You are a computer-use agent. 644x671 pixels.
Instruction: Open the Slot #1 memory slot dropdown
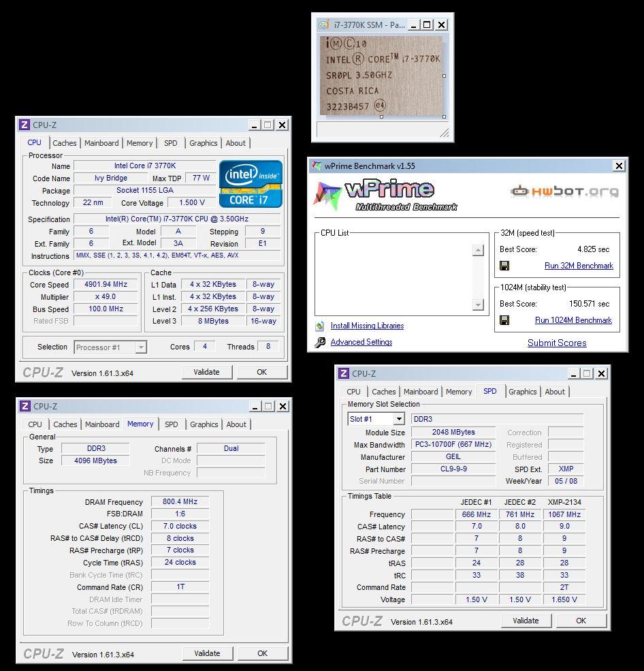(x=399, y=419)
